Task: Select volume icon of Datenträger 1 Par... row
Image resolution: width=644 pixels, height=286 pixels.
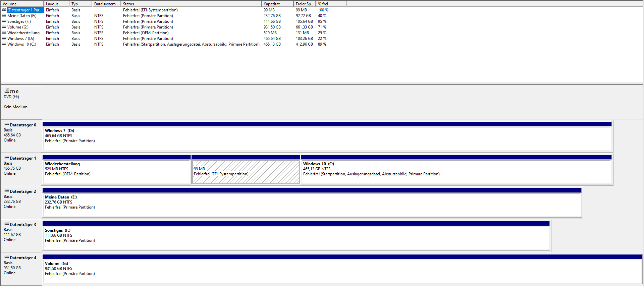Action: [x=4, y=10]
